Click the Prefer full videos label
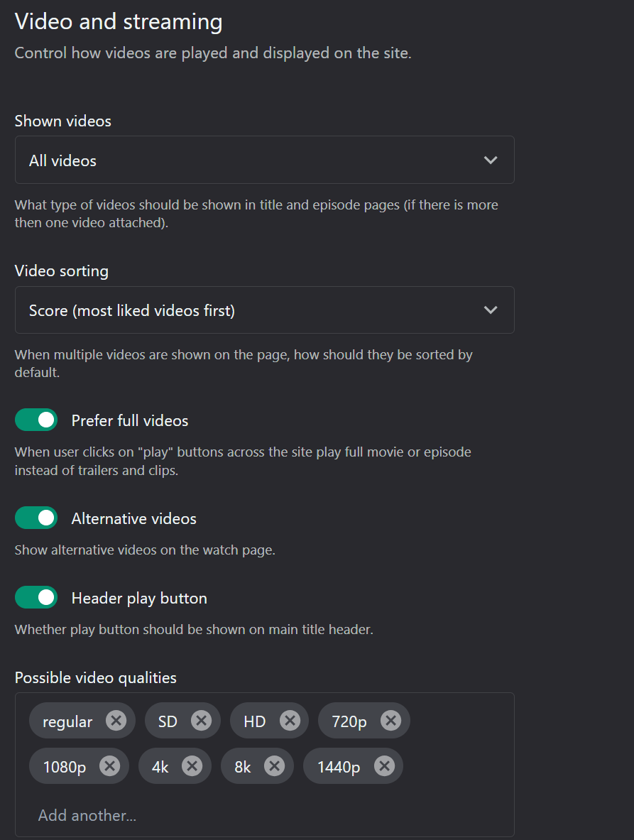 point(130,420)
